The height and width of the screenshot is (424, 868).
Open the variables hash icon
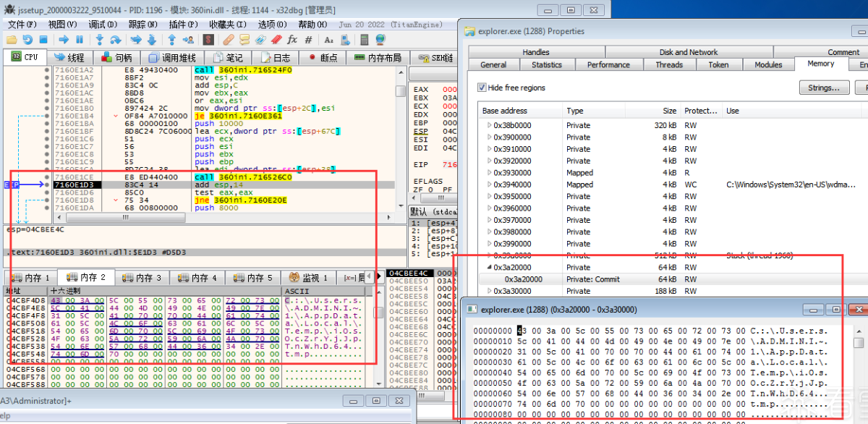pyautogui.click(x=309, y=40)
